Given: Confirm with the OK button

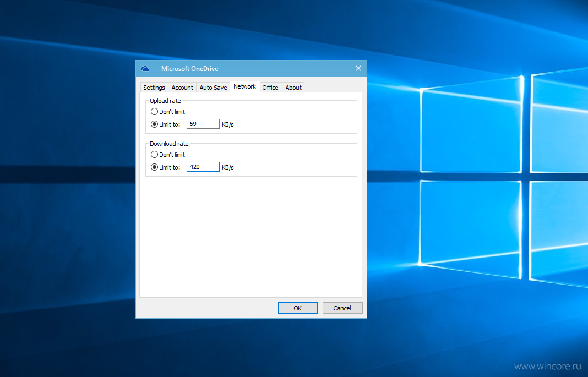Looking at the screenshot, I should click(x=298, y=308).
